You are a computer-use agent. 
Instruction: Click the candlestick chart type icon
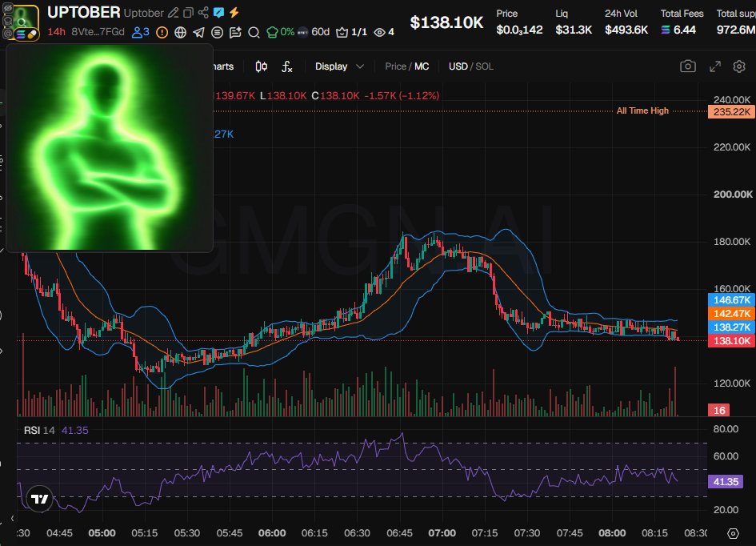pos(262,66)
